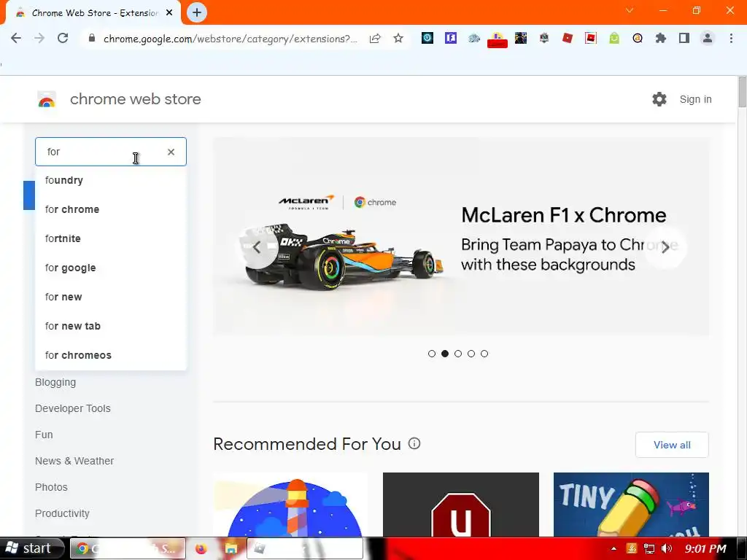Select the fifth carousel dot

click(484, 354)
